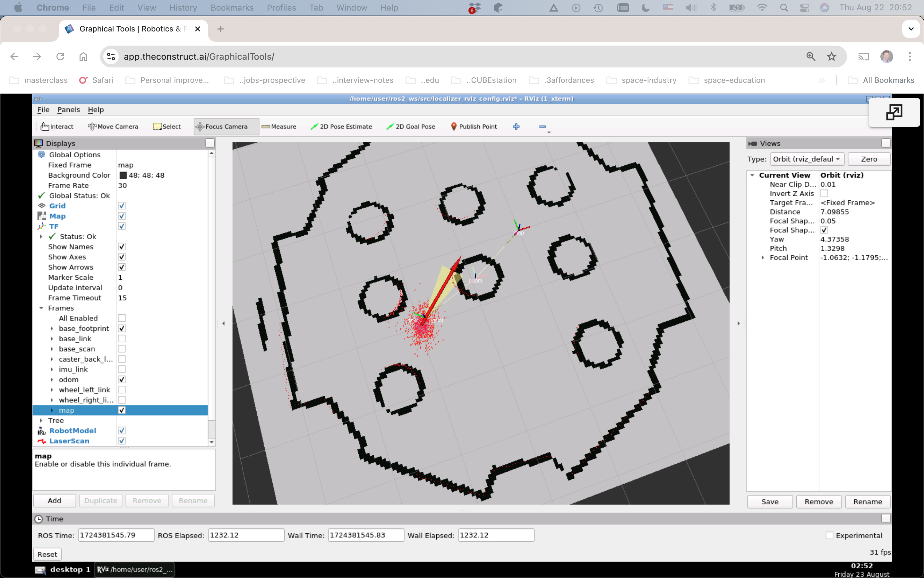Click the Background Color swatch
This screenshot has width=924, height=578.
(123, 175)
